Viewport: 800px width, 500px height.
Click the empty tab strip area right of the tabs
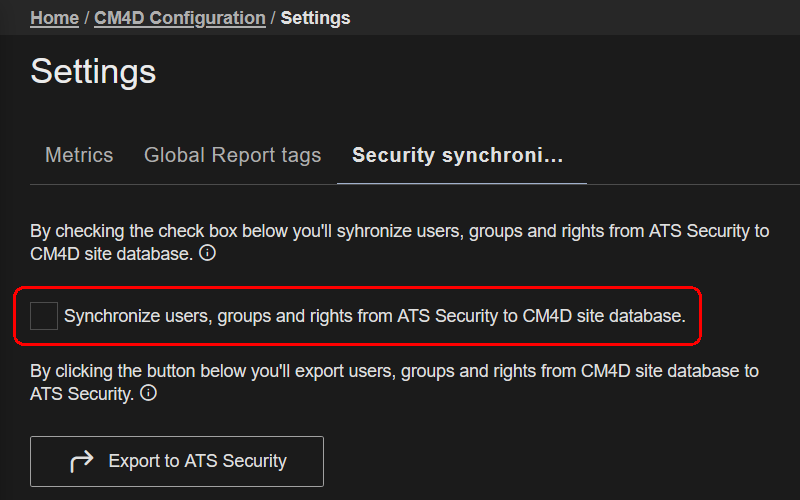pos(690,156)
